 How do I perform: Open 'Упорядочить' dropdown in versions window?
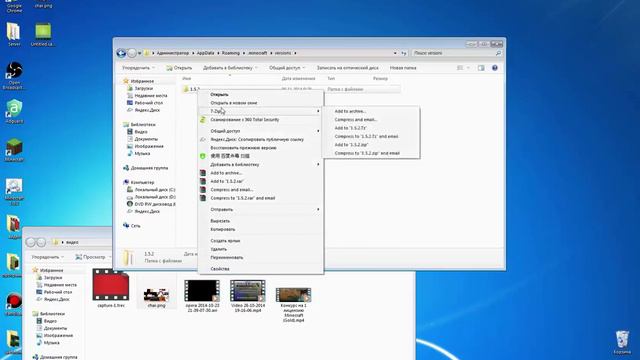point(138,68)
